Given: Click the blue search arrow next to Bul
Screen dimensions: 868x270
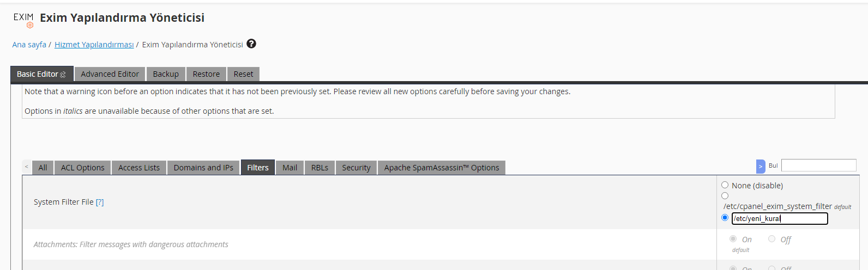Looking at the screenshot, I should (761, 167).
